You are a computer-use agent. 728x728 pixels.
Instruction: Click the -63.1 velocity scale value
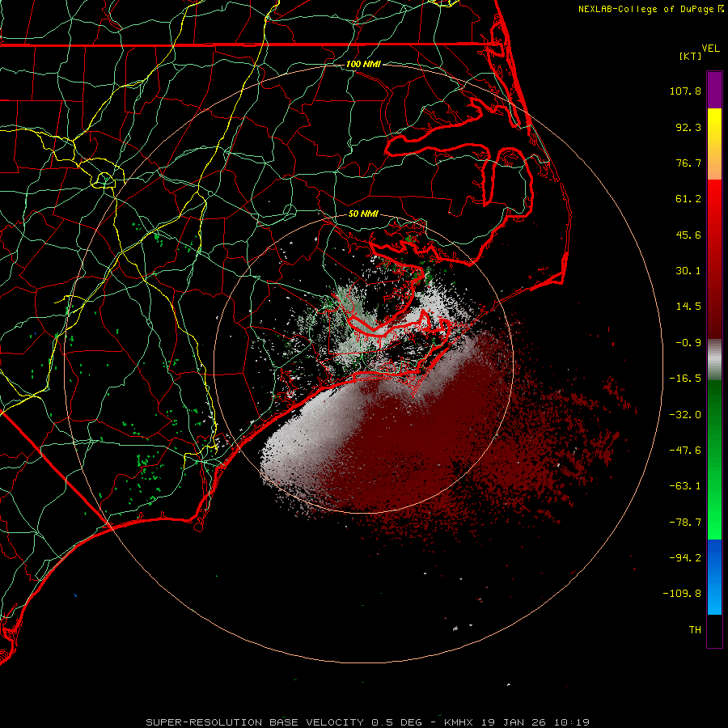coord(685,486)
